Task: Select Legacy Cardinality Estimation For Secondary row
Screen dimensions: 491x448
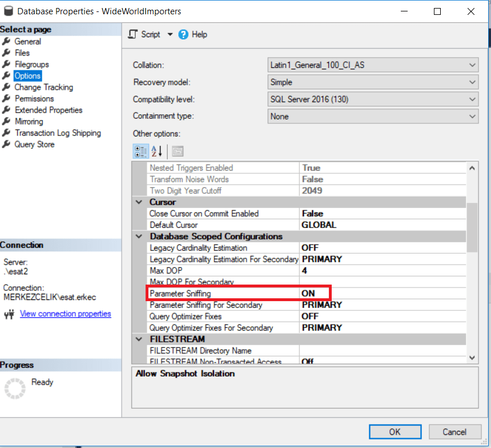Action: pos(306,259)
